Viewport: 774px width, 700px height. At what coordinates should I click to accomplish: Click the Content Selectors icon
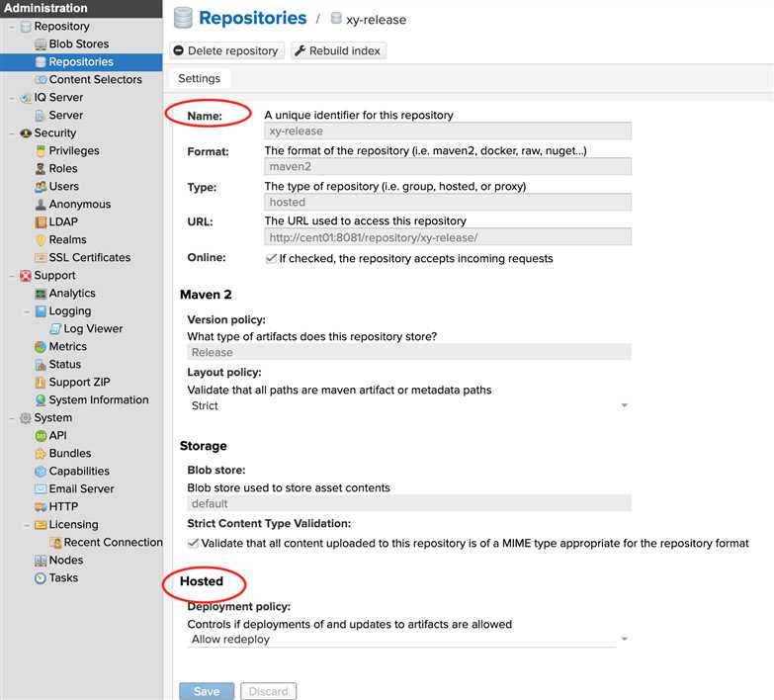coord(41,80)
